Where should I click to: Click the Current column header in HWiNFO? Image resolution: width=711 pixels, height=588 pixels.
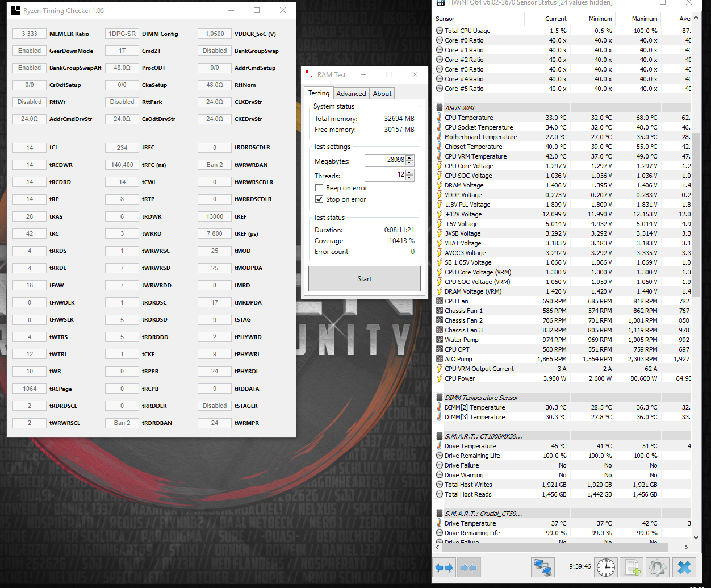coord(548,19)
